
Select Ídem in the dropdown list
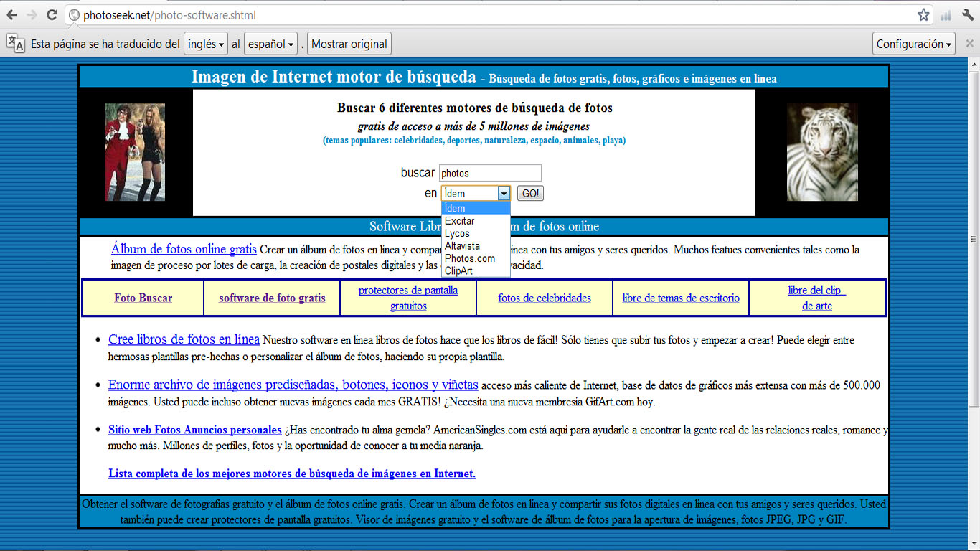[x=476, y=208]
